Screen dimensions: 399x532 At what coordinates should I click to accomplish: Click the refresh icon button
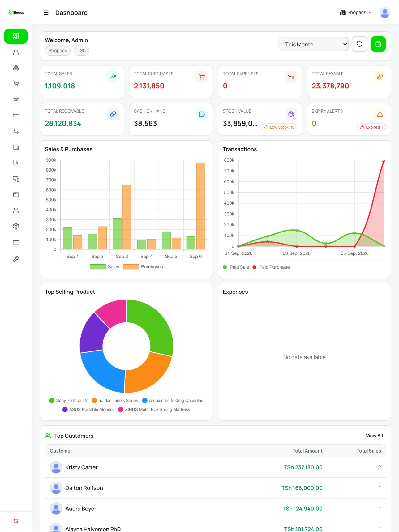click(x=359, y=44)
